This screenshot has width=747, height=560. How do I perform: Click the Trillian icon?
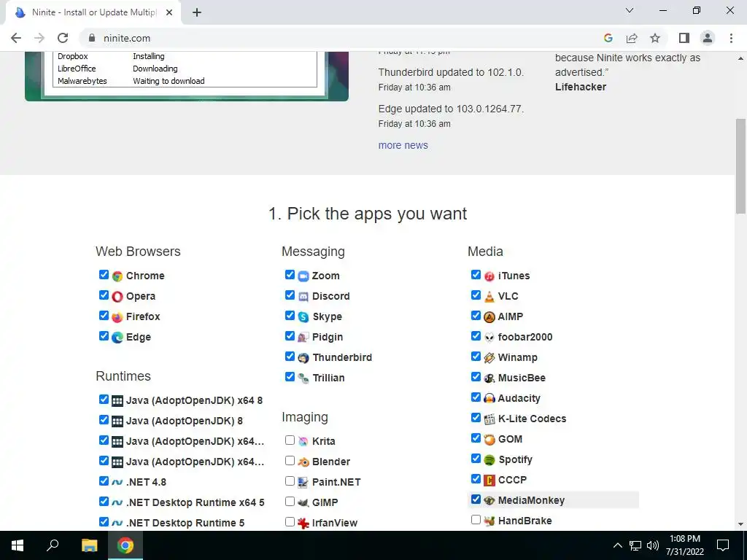(303, 378)
